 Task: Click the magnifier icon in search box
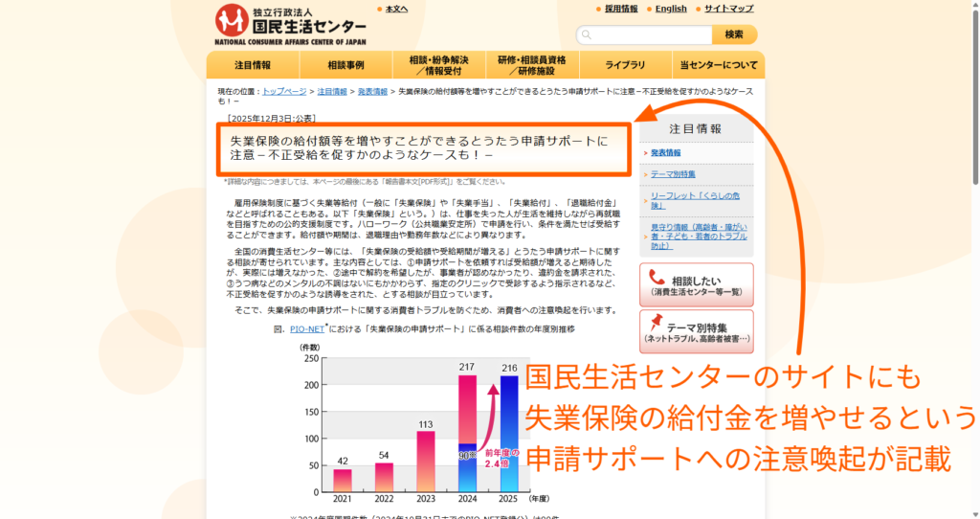[587, 34]
